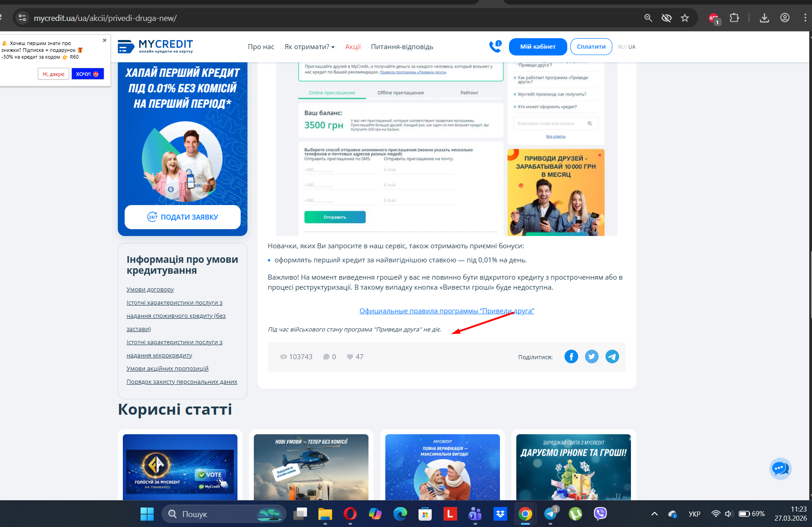Screen dimensions: 812x527
Task: Open the Windows Start menu
Action: click(147, 514)
